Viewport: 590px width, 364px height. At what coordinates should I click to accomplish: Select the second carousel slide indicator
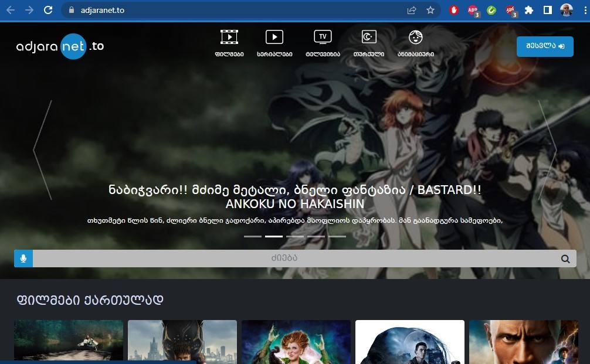[274, 237]
